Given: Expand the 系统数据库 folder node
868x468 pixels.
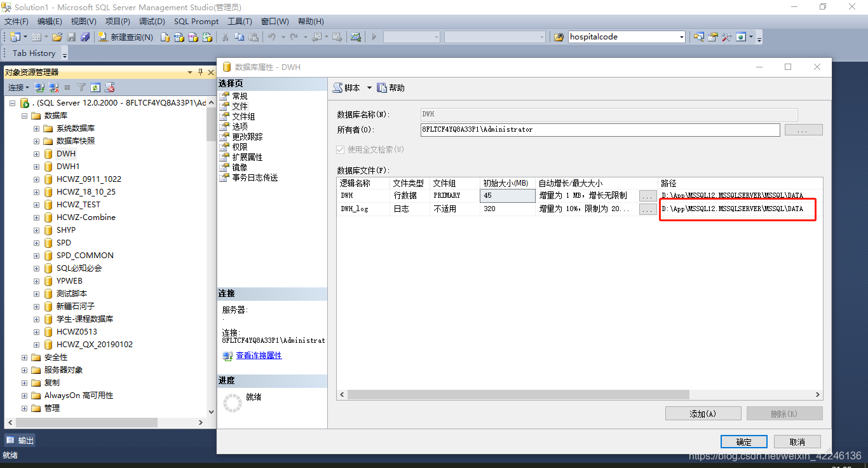Looking at the screenshot, I should tap(37, 128).
